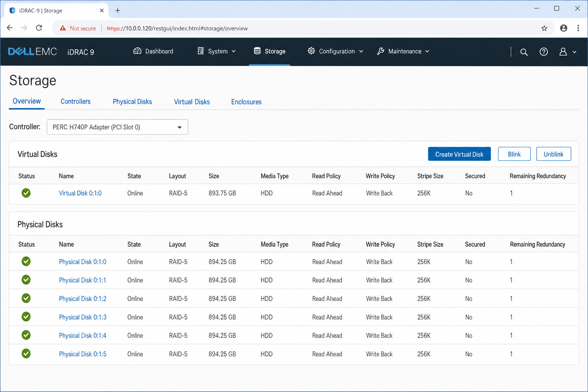Go back with the browser back arrow
588x392 pixels.
pos(10,28)
